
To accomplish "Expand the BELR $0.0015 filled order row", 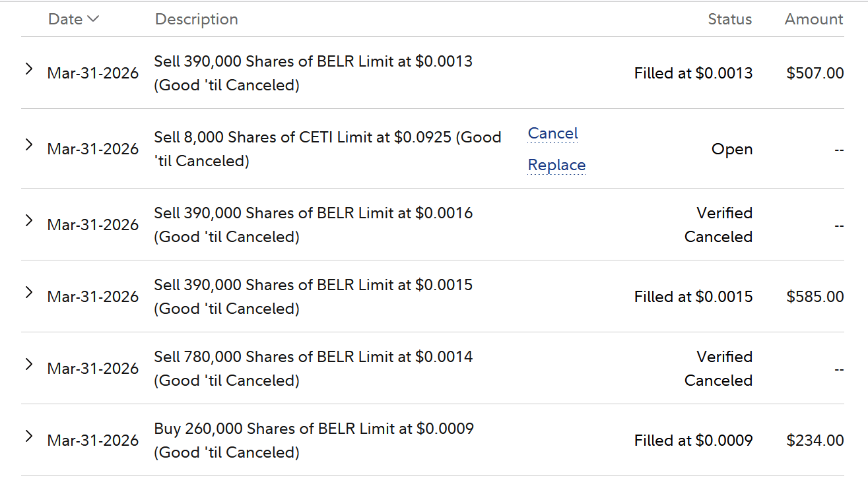I will [x=29, y=292].
